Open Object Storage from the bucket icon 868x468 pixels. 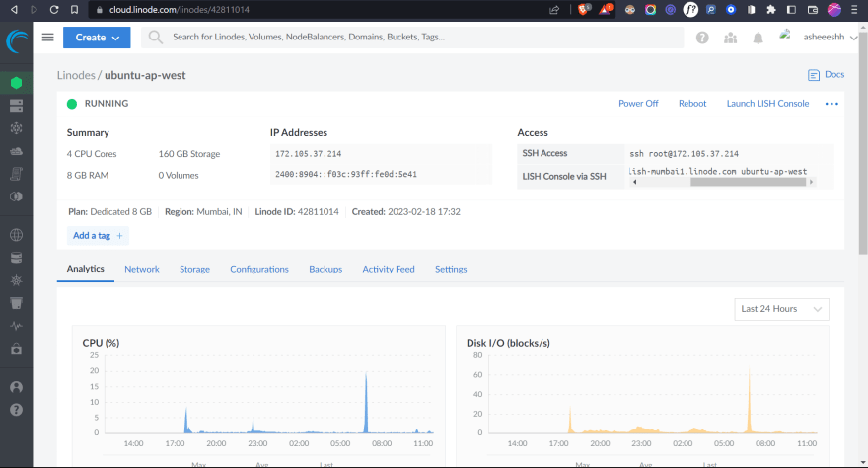click(16, 303)
